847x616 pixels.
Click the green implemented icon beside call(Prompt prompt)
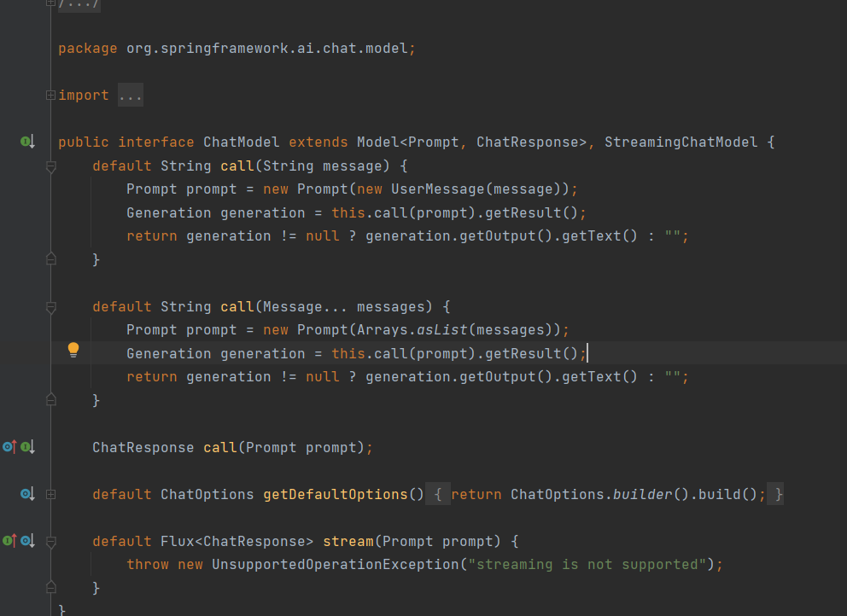point(27,447)
